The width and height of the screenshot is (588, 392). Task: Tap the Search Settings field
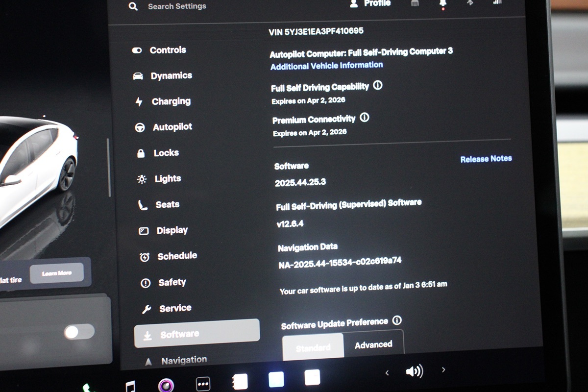point(176,6)
